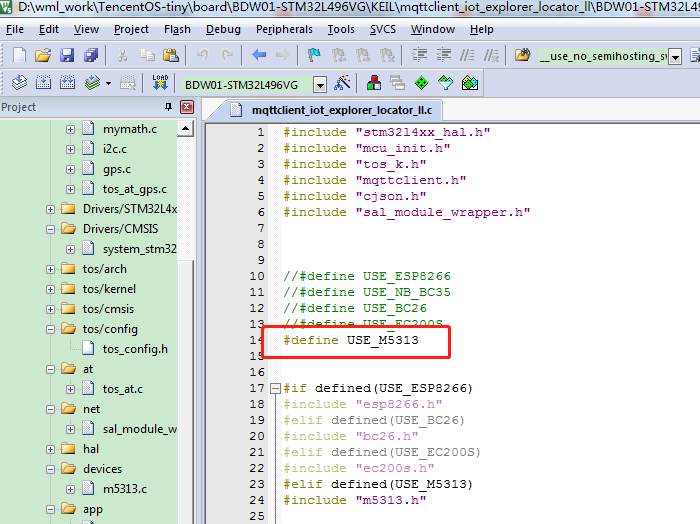Translate current file icon
Screen dimensions: 700x524
(19, 83)
